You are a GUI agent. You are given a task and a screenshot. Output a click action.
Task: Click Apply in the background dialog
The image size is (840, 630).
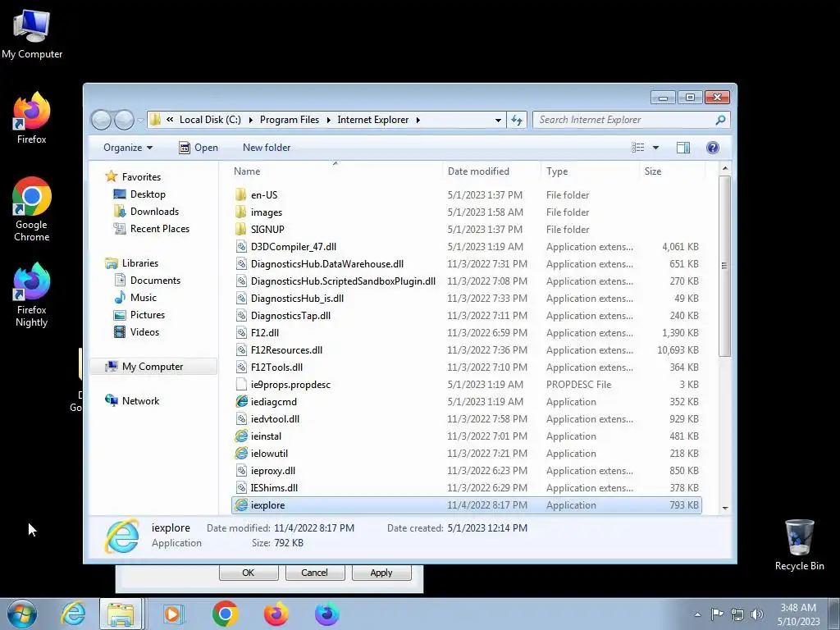[x=381, y=572]
